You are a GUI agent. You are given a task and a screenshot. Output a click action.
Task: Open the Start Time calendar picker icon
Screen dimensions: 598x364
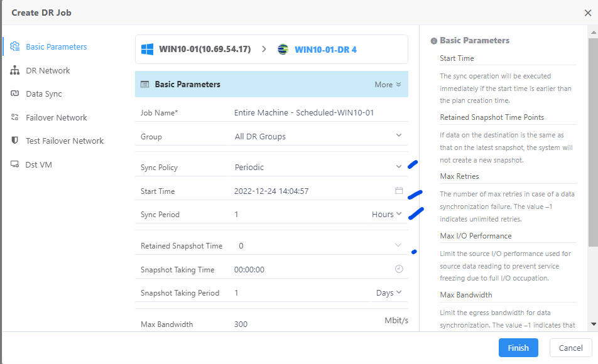click(x=399, y=191)
